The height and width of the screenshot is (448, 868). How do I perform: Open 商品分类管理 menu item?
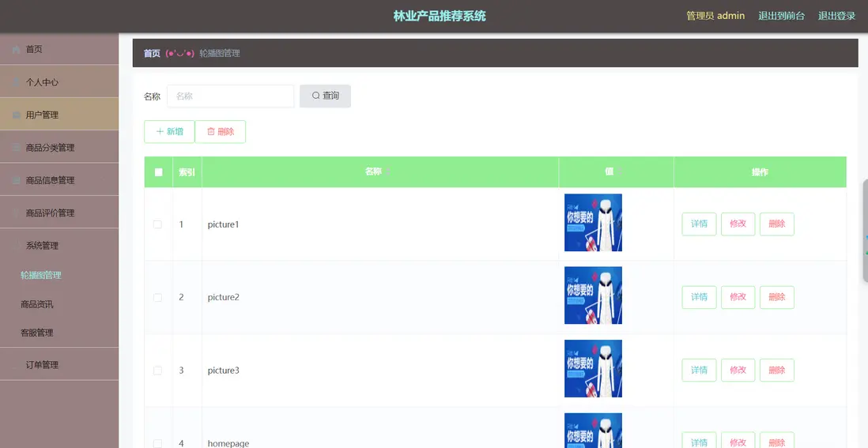[59, 147]
